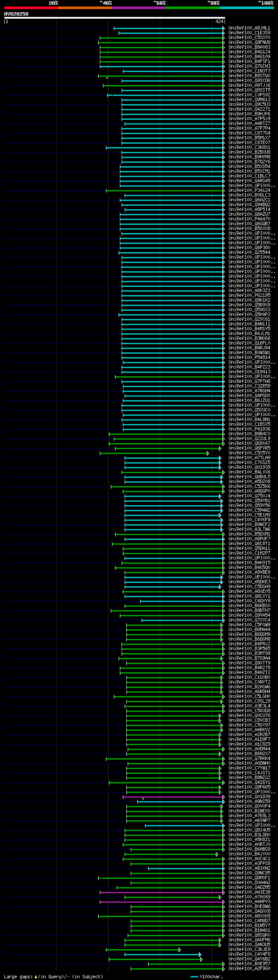Select the UniRef100_Q4Y6B2 label

coord(249,959)
